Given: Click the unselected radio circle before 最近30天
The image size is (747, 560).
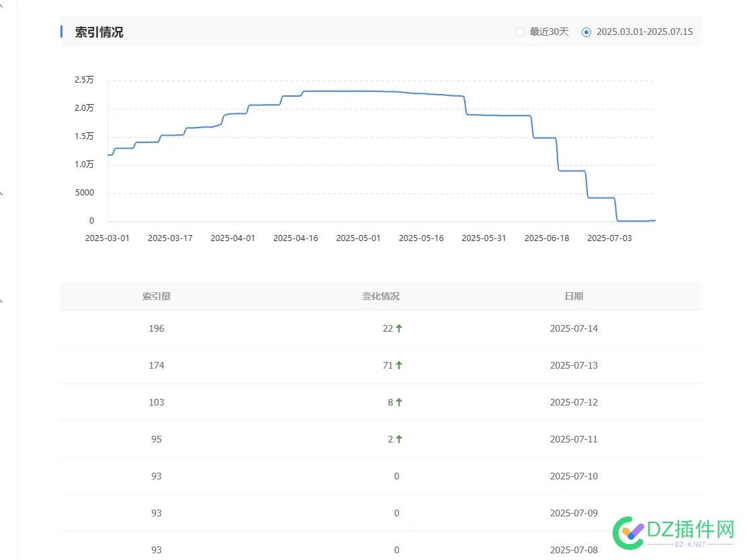Looking at the screenshot, I should [x=520, y=32].
